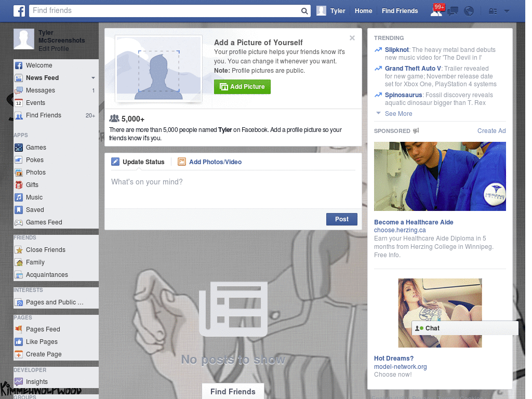This screenshot has width=532, height=399.
Task: Click the Photos app icon
Action: [19, 172]
